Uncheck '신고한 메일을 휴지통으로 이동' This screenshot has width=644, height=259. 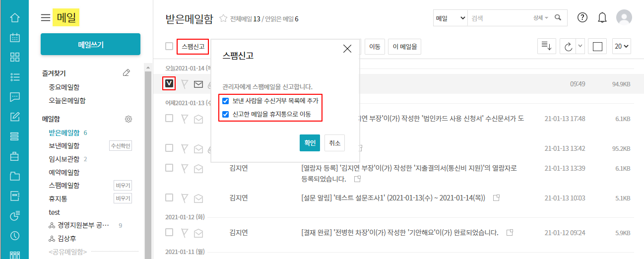pyautogui.click(x=226, y=114)
